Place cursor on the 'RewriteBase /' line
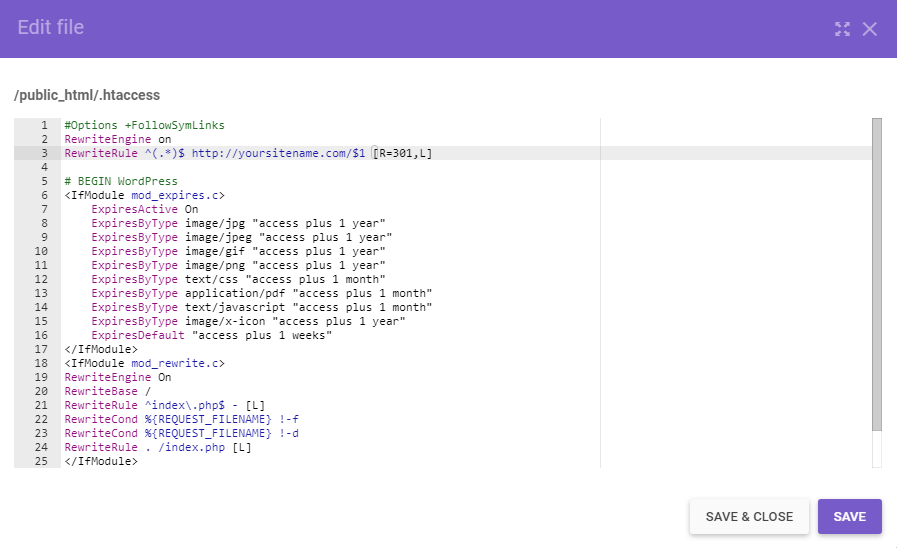Image resolution: width=897 pixels, height=548 pixels. pyautogui.click(x=105, y=391)
